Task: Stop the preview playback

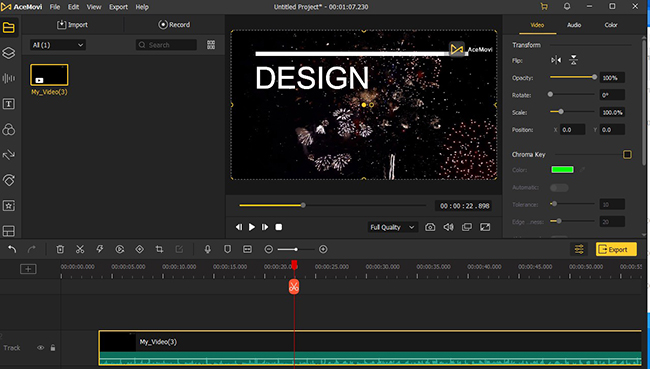Action: pos(279,227)
